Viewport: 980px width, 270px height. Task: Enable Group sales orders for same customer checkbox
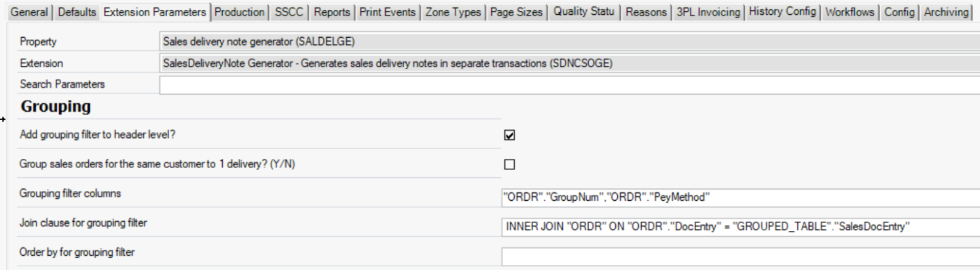tap(509, 164)
